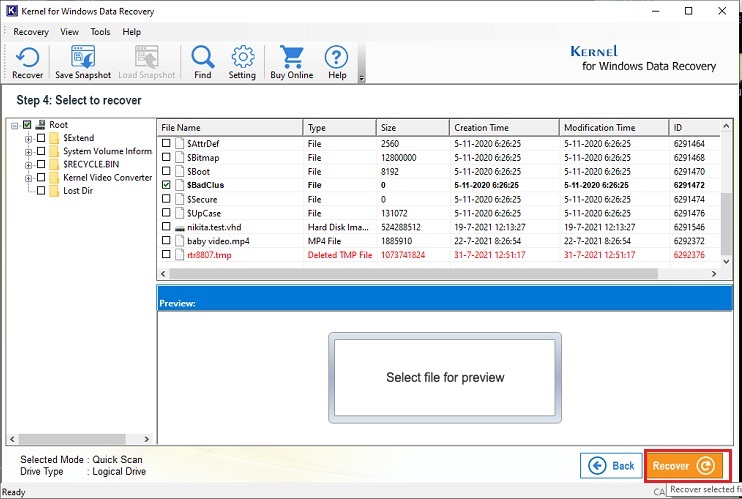742x499 pixels.
Task: Click the nikita.test.vhd disk file icon
Action: [179, 228]
